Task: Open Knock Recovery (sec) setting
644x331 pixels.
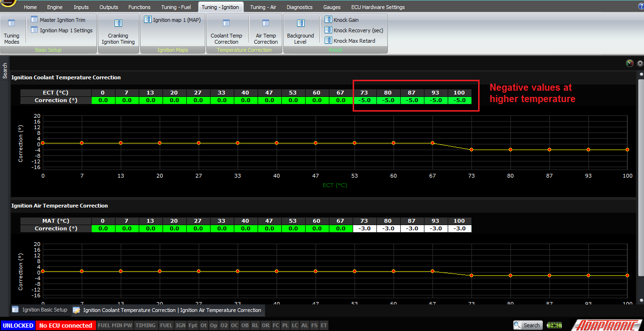Action: pyautogui.click(x=354, y=30)
